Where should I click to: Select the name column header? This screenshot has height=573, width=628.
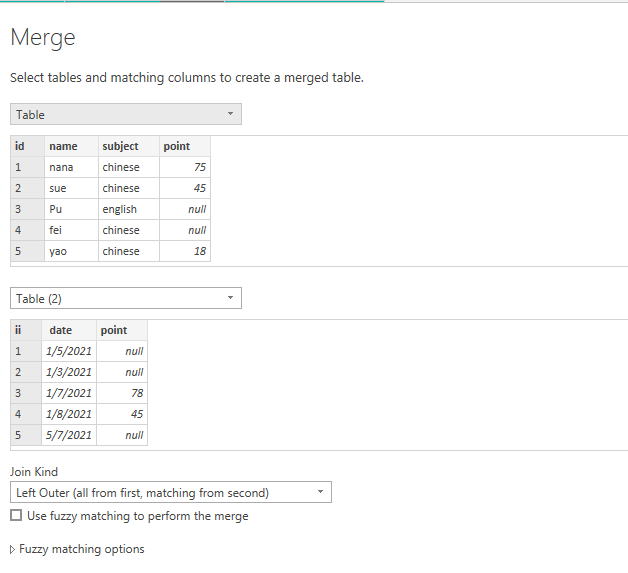pos(71,146)
